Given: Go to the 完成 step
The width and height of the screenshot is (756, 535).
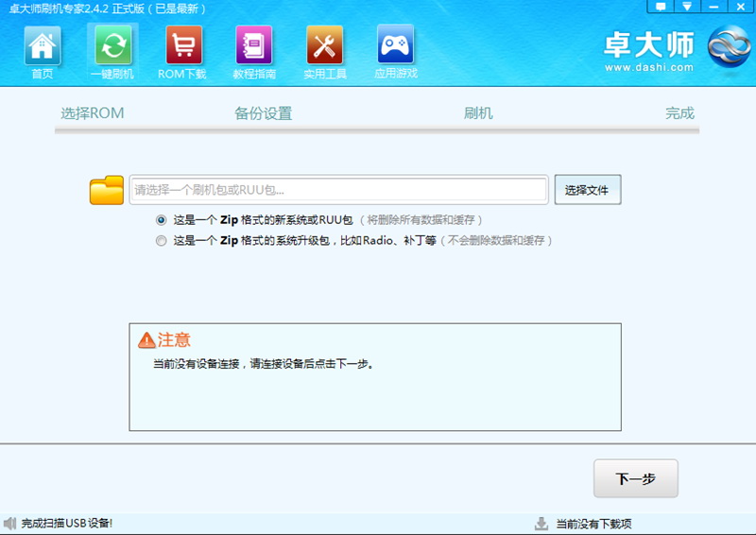Looking at the screenshot, I should click(679, 113).
